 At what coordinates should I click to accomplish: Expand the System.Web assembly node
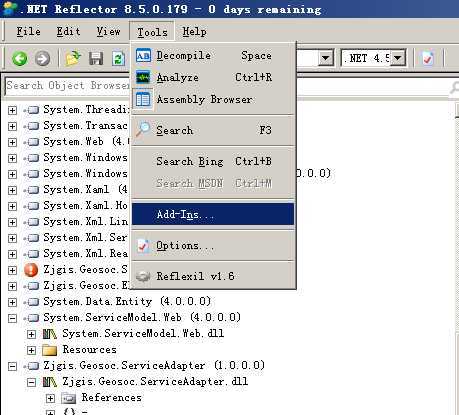tap(12, 142)
